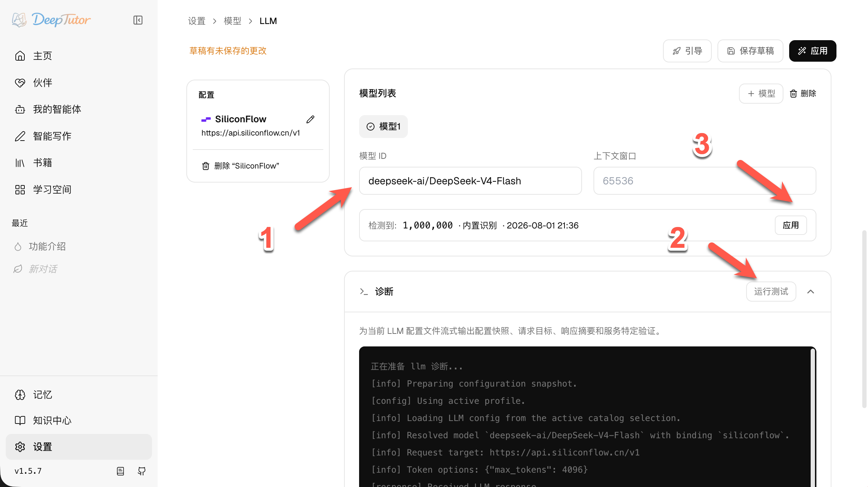Go to 模型 breadcrumb

click(233, 21)
